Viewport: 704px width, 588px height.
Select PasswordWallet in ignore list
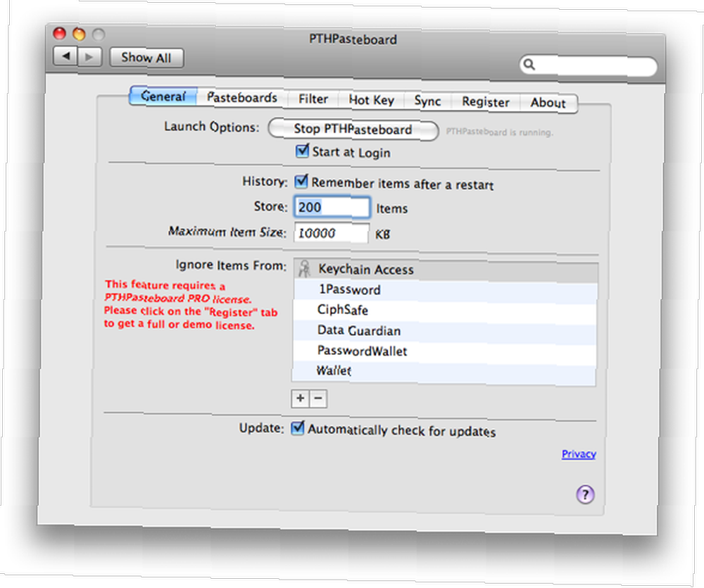(444, 351)
